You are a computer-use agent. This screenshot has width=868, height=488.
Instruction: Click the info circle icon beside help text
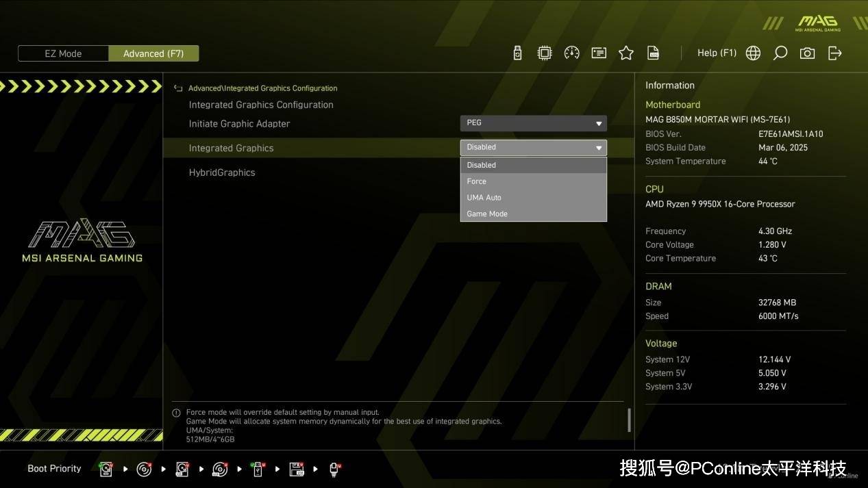[x=176, y=413]
